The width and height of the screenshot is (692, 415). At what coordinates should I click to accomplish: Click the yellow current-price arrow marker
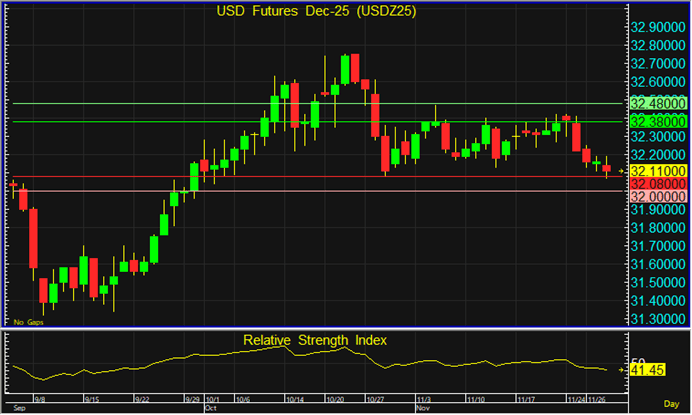pyautogui.click(x=622, y=172)
